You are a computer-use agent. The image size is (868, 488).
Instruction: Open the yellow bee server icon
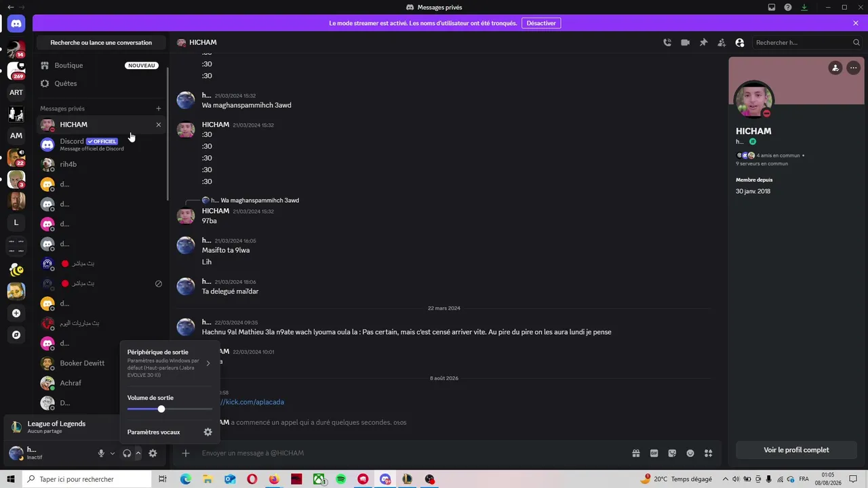point(16,270)
